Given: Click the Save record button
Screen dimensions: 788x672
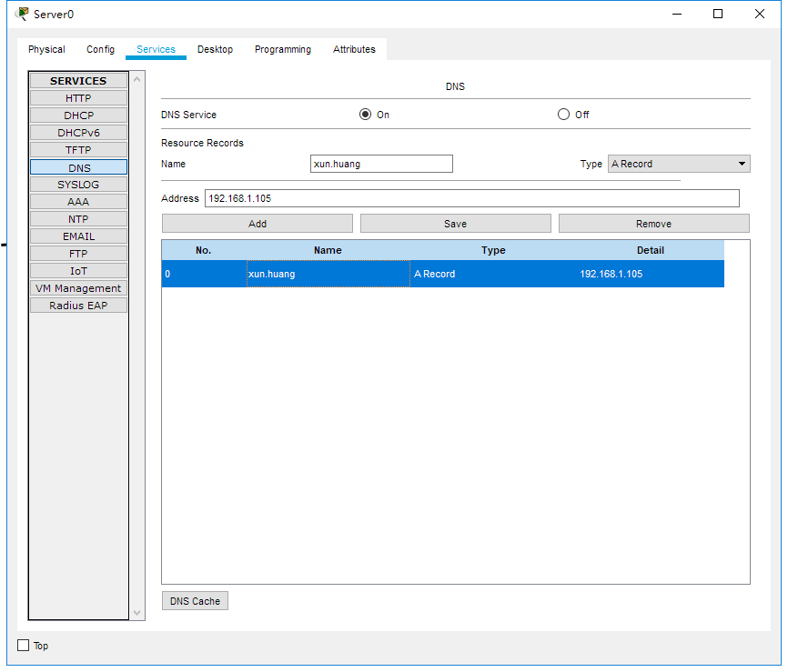Looking at the screenshot, I should [455, 224].
